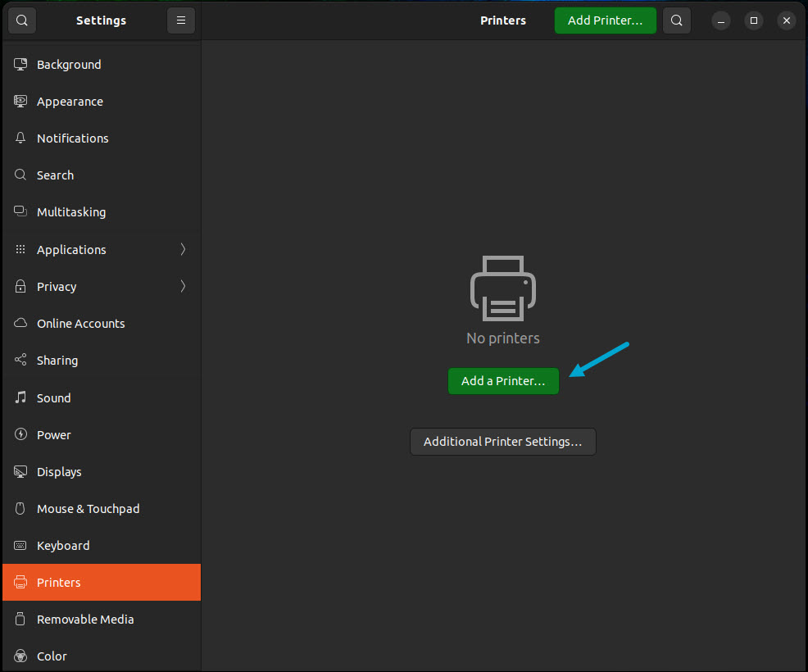Viewport: 808px width, 672px height.
Task: Click the Displays monitor icon
Action: tap(20, 471)
